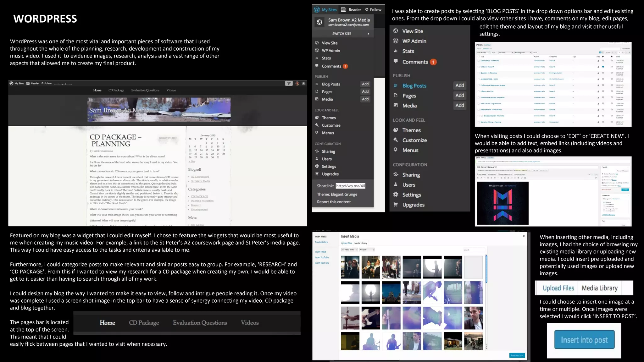Expand the SWITCH SITE submenu arrow
644x362 pixels.
pyautogui.click(x=369, y=34)
